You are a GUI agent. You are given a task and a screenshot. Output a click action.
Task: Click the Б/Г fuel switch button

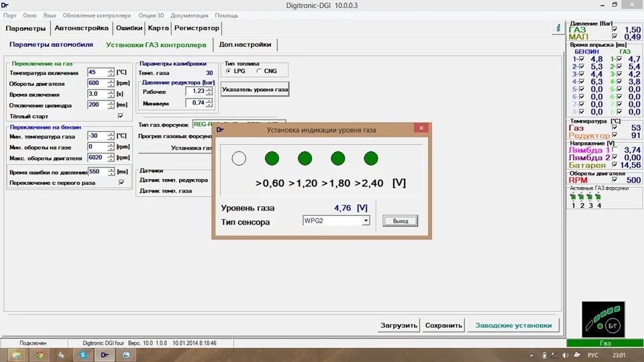(612, 326)
